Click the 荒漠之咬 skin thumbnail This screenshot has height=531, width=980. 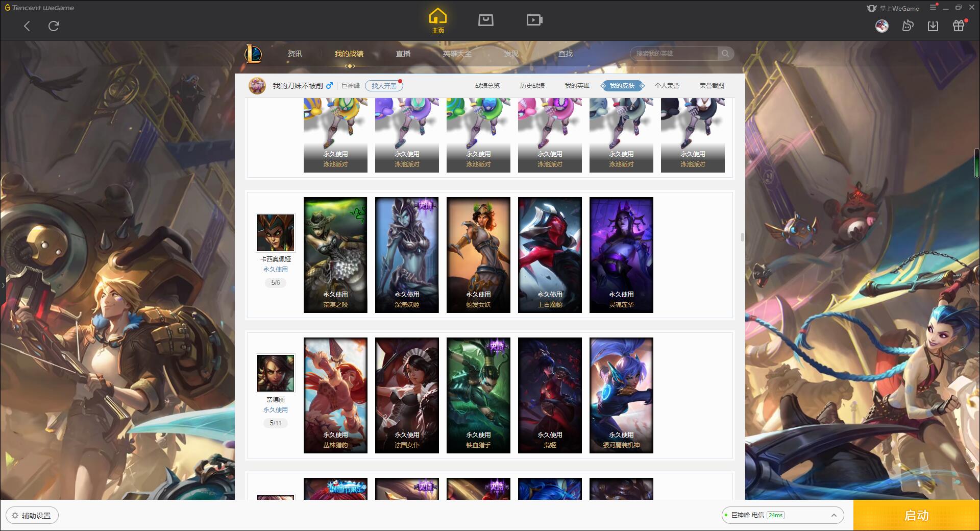(335, 255)
